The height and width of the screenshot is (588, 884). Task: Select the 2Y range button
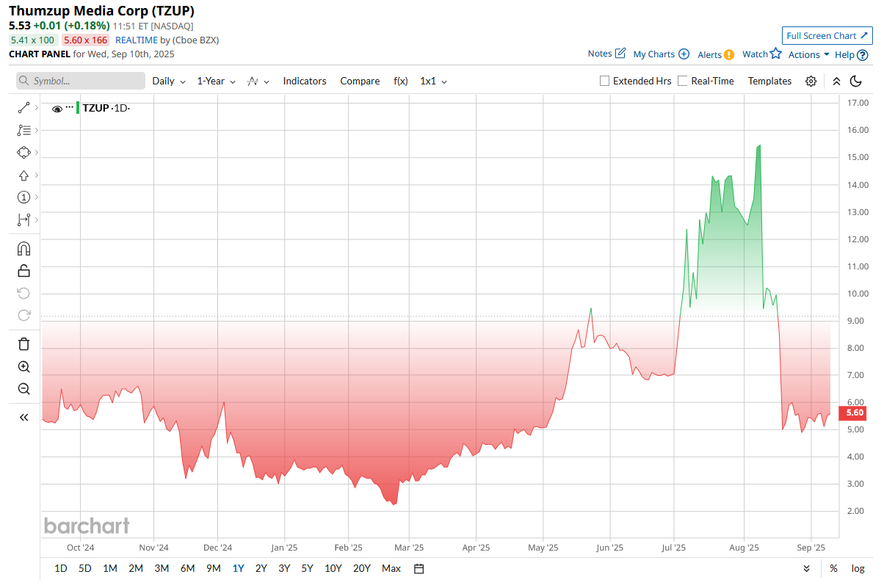coord(261,568)
